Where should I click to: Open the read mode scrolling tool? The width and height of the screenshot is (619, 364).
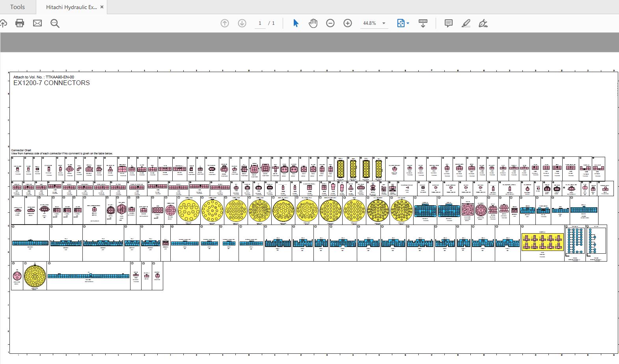(x=423, y=23)
